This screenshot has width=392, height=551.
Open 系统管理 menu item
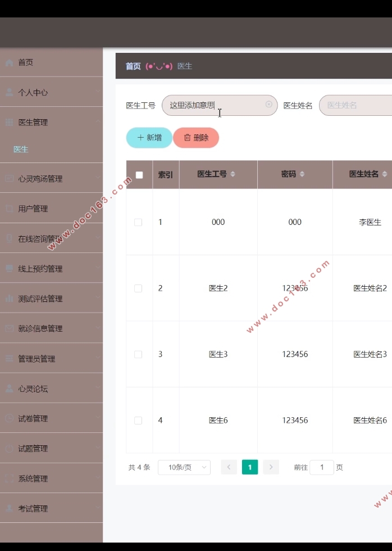pos(51,478)
